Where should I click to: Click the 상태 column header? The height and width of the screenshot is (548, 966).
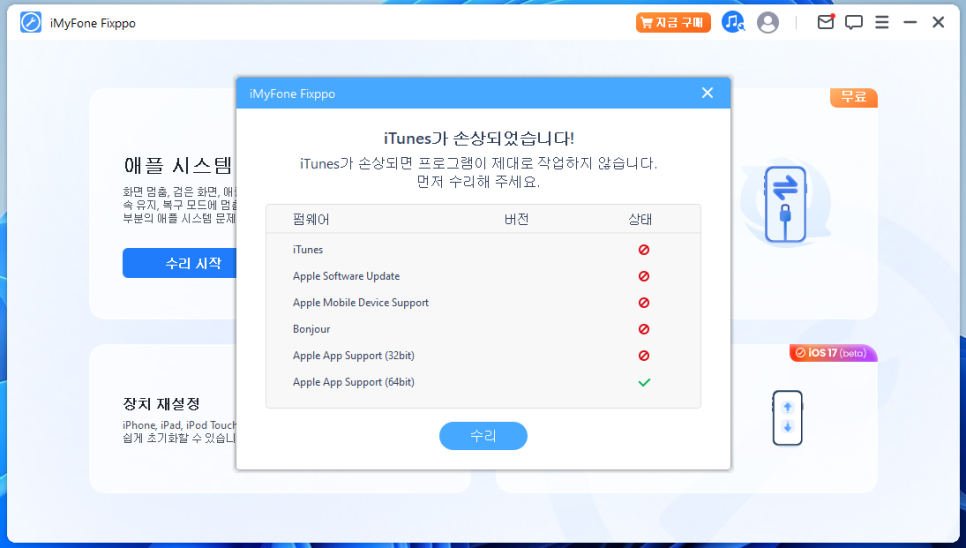click(640, 219)
